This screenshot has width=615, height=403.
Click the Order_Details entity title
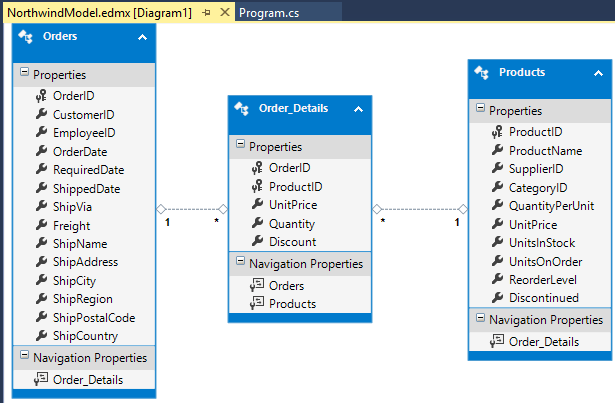(x=293, y=108)
